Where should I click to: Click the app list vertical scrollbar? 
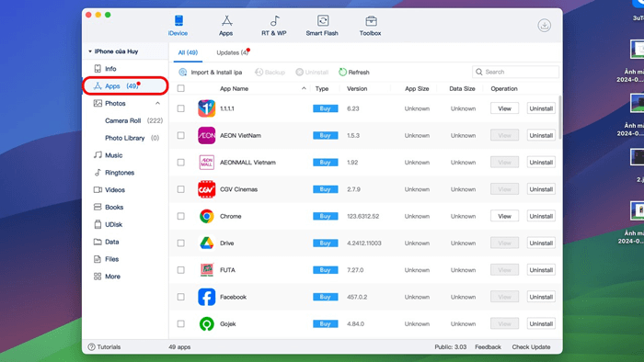(x=559, y=117)
